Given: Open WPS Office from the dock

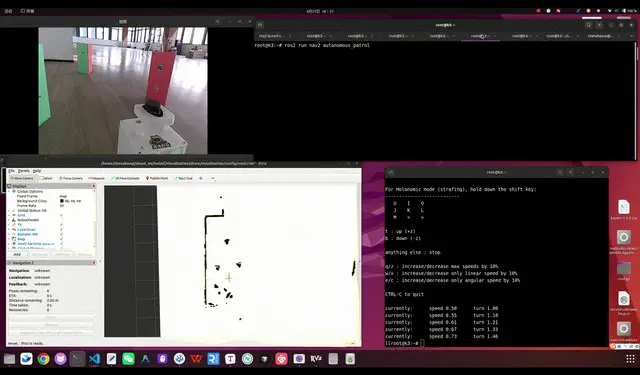Looking at the screenshot, I should click(x=196, y=359).
